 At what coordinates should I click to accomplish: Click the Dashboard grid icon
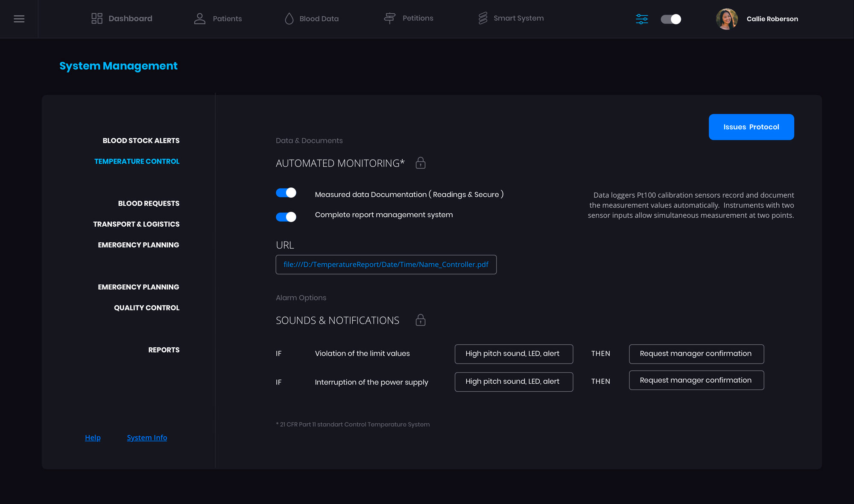pos(97,18)
